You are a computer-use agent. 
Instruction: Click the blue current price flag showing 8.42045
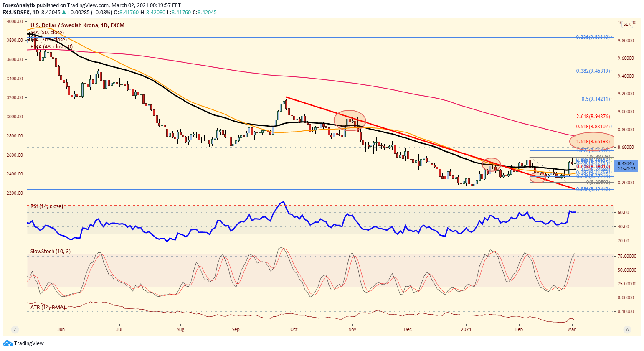[x=626, y=164]
